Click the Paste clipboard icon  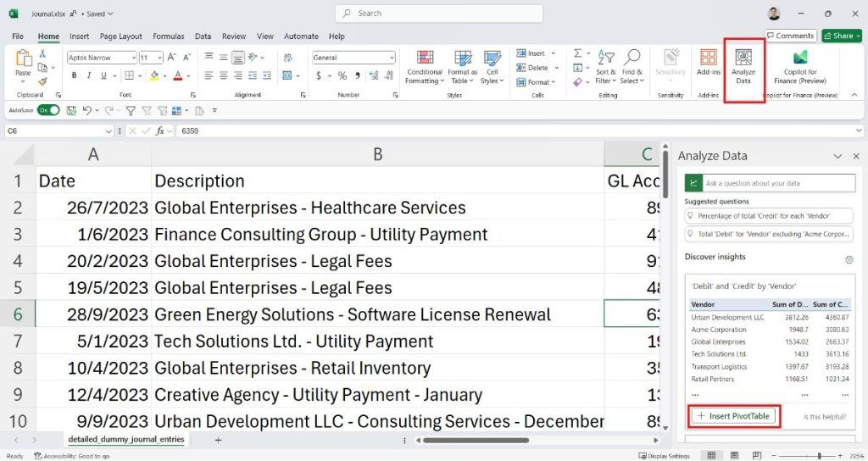[x=23, y=58]
